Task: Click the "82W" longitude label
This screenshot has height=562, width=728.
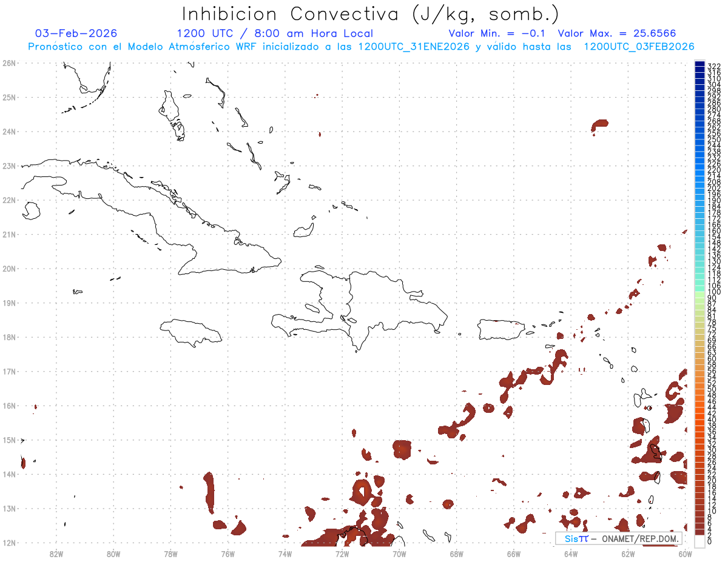Action: pos(56,553)
